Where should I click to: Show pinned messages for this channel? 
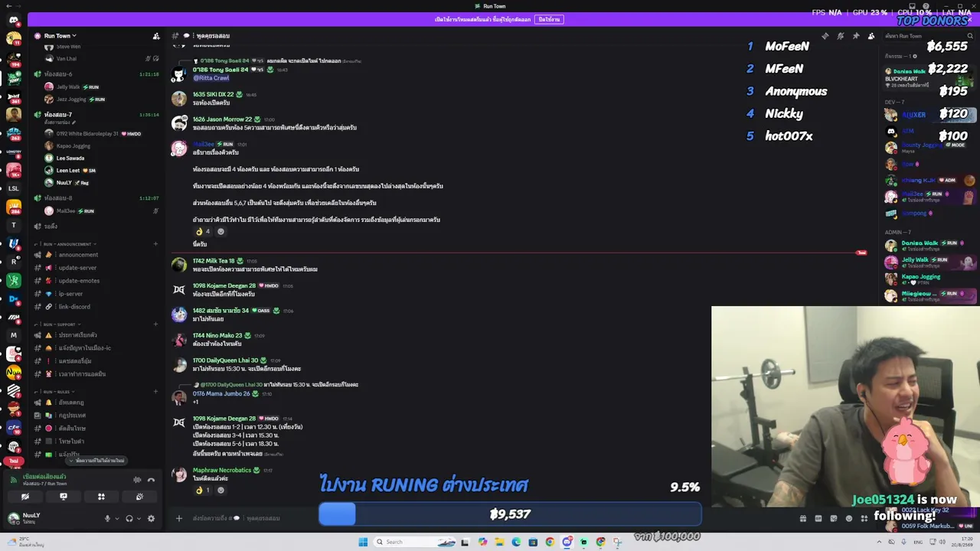tap(855, 36)
